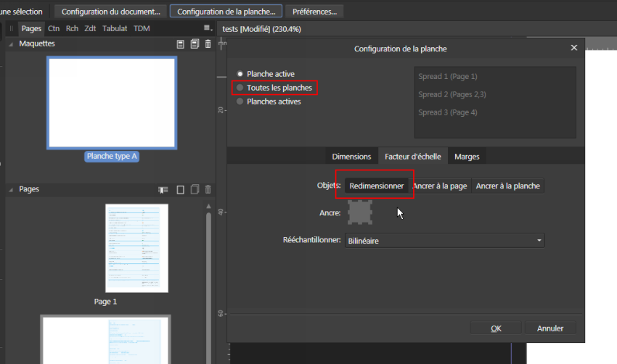Click the duplicate master icon in Maquettes
The height and width of the screenshot is (364, 617).
[x=195, y=44]
